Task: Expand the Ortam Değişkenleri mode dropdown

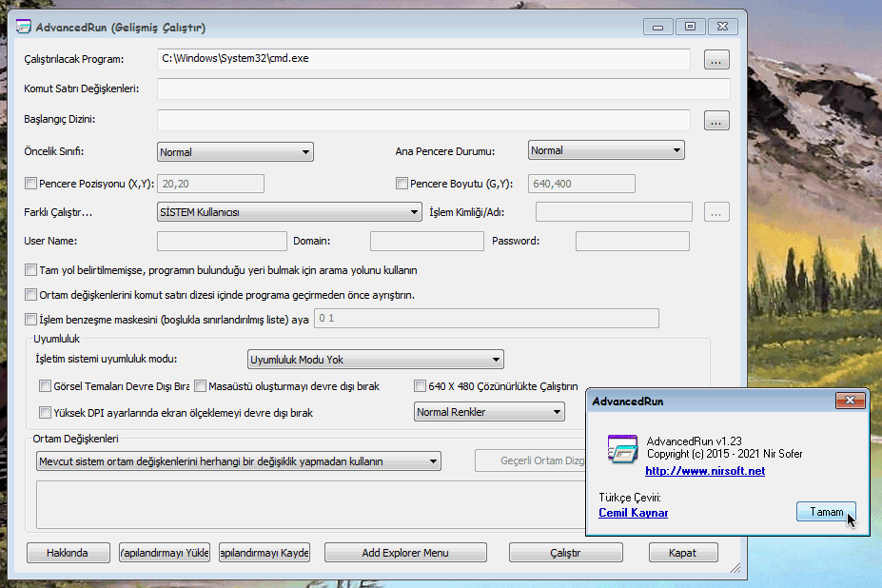Action: click(239, 461)
